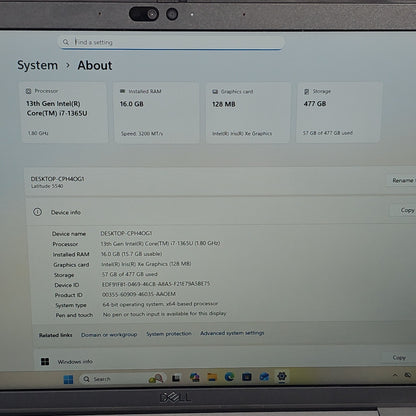This screenshot has height=416, width=416.
Task: Click the 57 GB of 477 GB used card text
Action: point(328,133)
